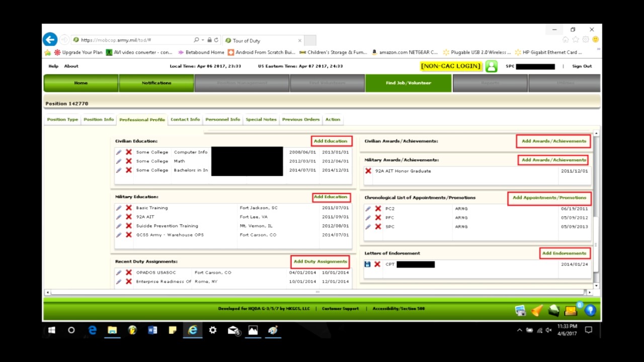
Task: Click the save disk icon on the CPT endorsement
Action: pyautogui.click(x=367, y=264)
